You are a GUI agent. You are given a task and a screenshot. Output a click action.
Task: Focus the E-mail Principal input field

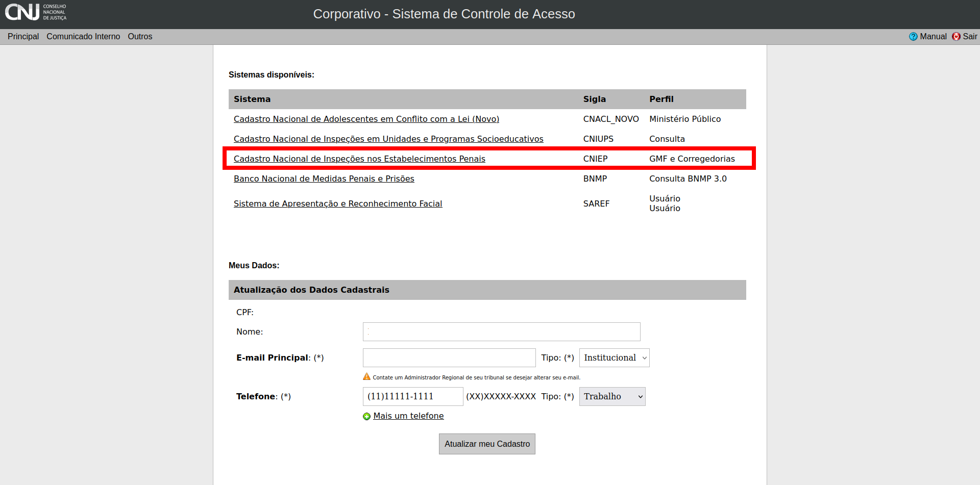449,358
